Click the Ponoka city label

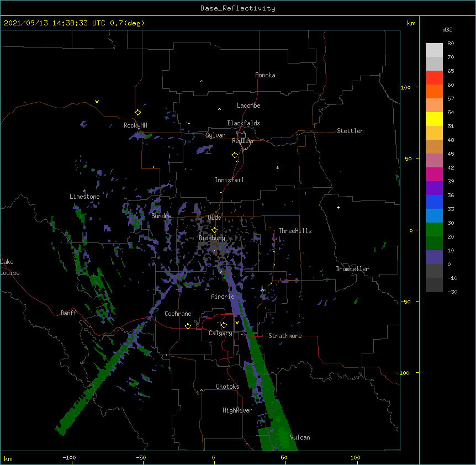coord(265,75)
